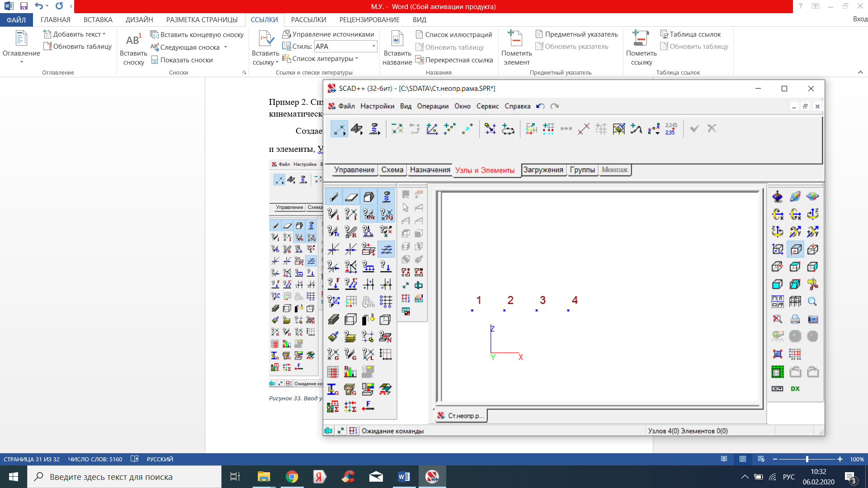Click the add nodes by coordinate axes icon

(x=432, y=129)
